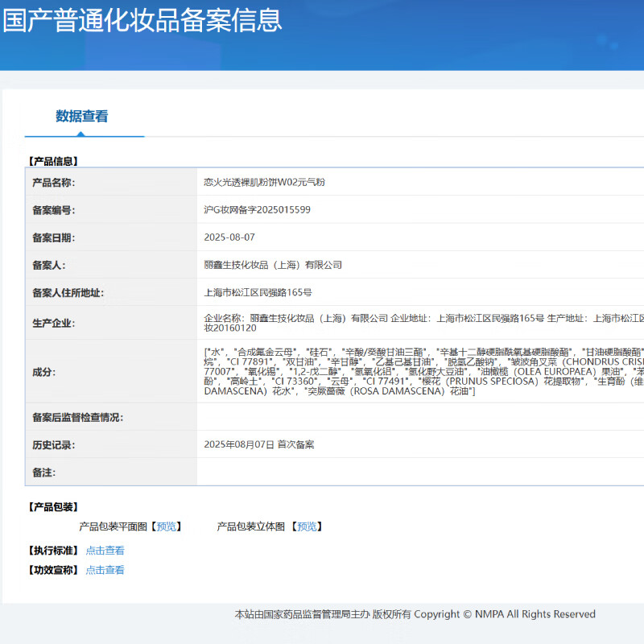644x644 pixels.
Task: Open 预览 for 产品包装平面图
Action: pos(166,526)
